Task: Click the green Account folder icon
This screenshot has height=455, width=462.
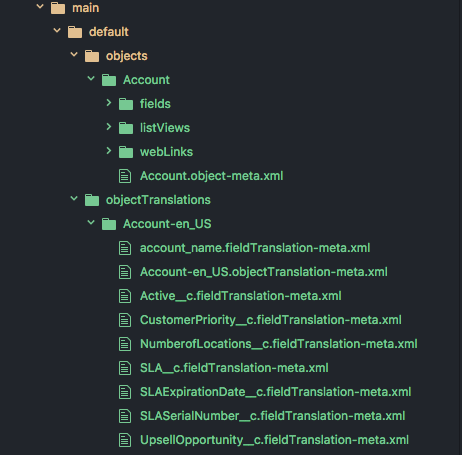Action: click(x=109, y=80)
